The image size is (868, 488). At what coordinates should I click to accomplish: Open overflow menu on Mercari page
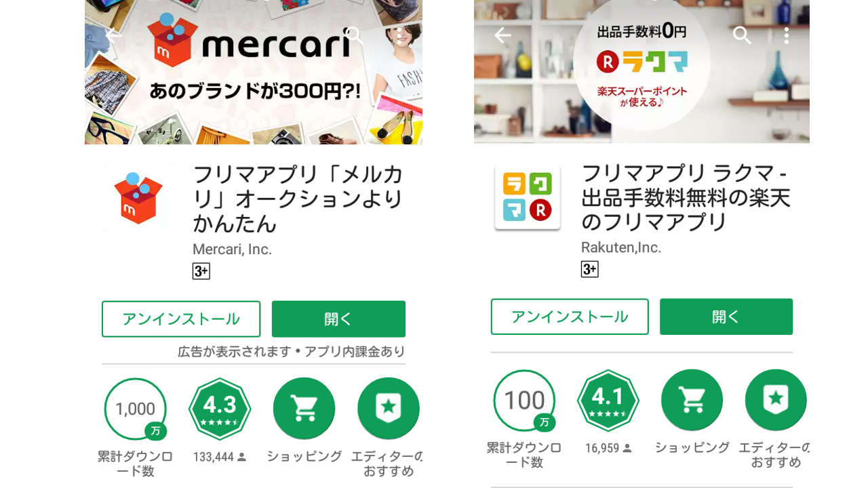pos(399,35)
